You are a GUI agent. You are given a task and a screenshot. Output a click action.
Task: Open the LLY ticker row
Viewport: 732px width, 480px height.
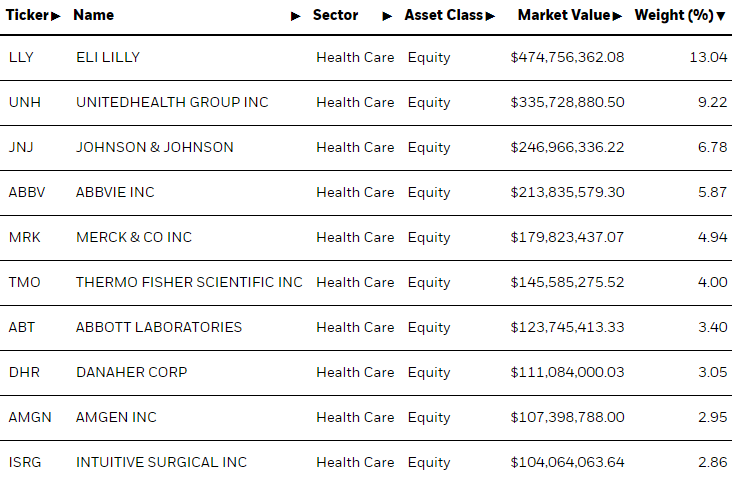pyautogui.click(x=366, y=57)
